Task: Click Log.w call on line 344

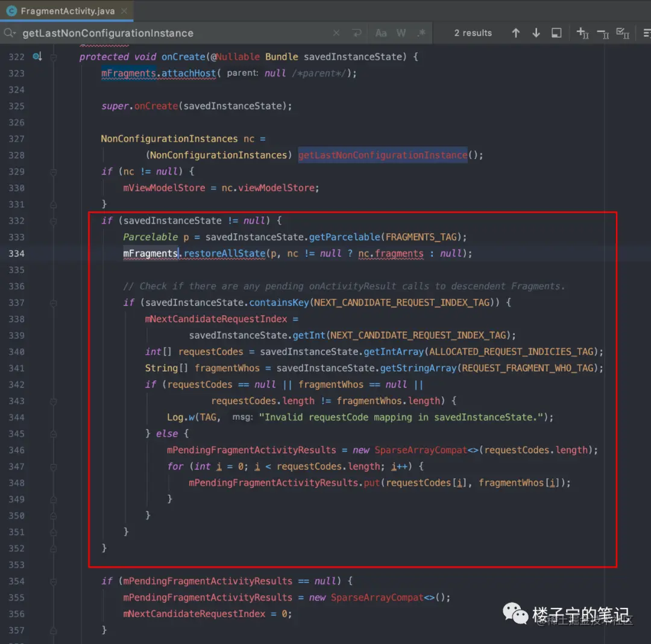Action: pos(181,417)
